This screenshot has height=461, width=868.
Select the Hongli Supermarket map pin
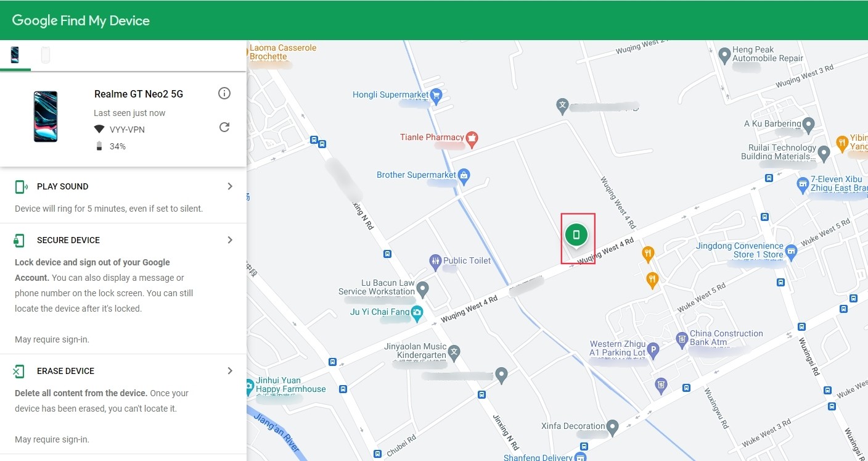click(436, 95)
